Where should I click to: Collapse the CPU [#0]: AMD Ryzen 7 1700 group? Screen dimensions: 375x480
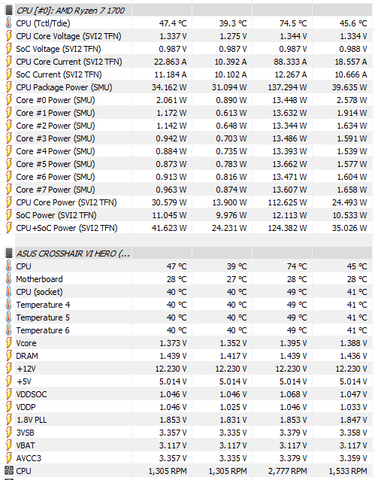coord(70,10)
